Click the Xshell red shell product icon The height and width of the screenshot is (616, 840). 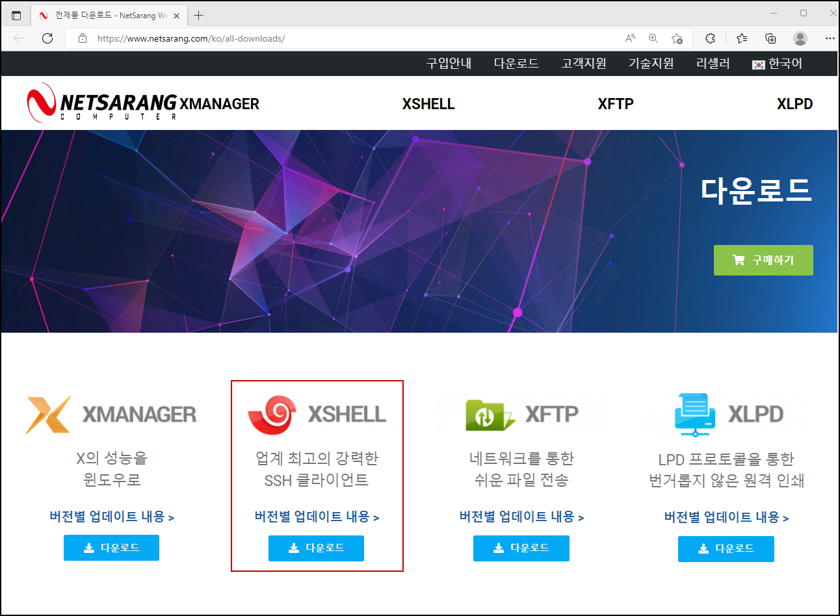click(272, 414)
